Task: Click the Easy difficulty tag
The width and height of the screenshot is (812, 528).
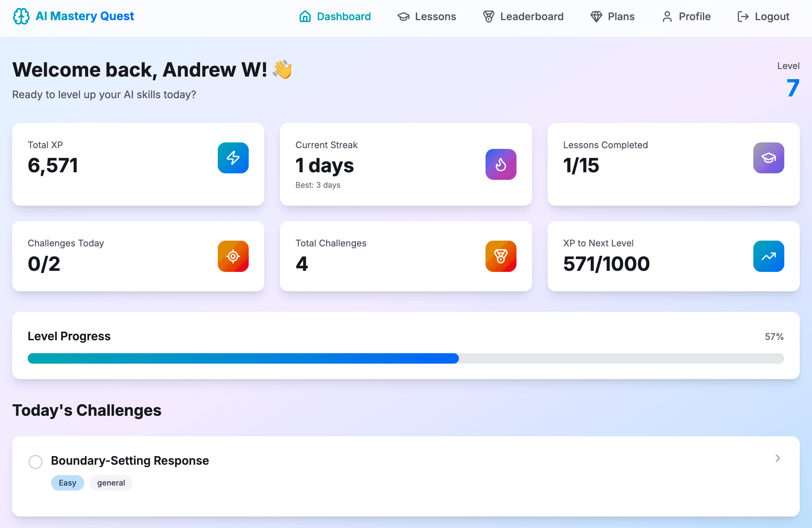Action: click(x=67, y=483)
